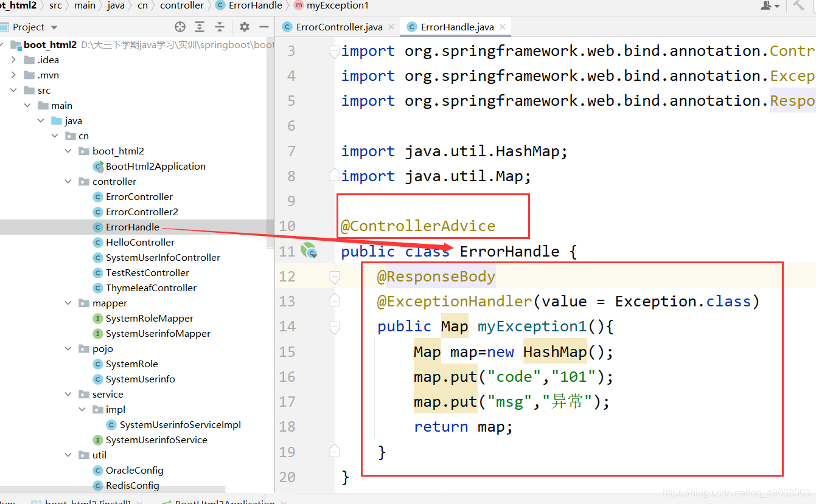Click the gutter bean icon on line 11

pyautogui.click(x=309, y=250)
